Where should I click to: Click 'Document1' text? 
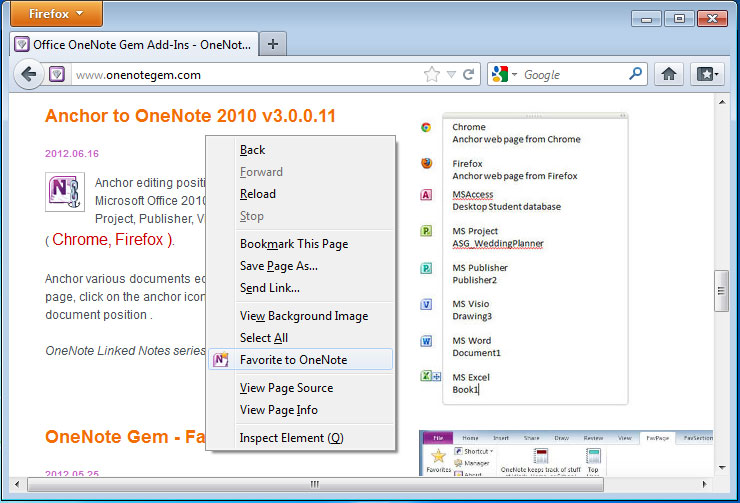point(476,353)
